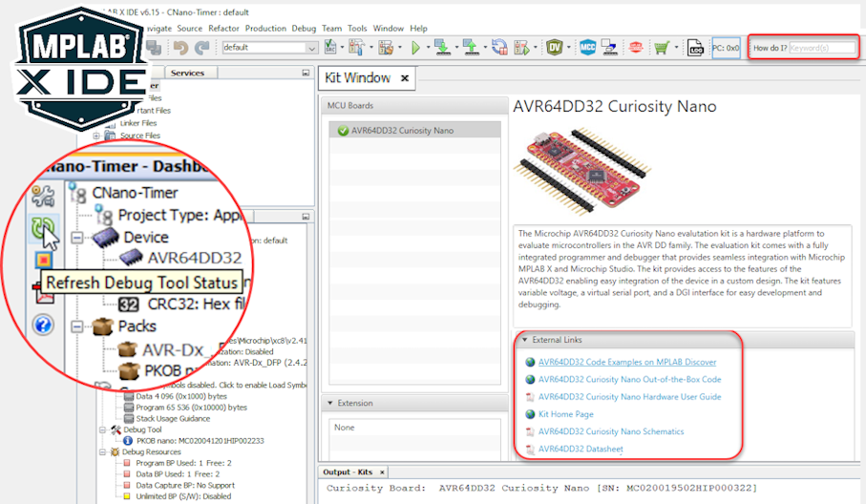Viewport: 866px width, 504px height.
Task: Click the green Run Project arrow
Action: point(415,47)
